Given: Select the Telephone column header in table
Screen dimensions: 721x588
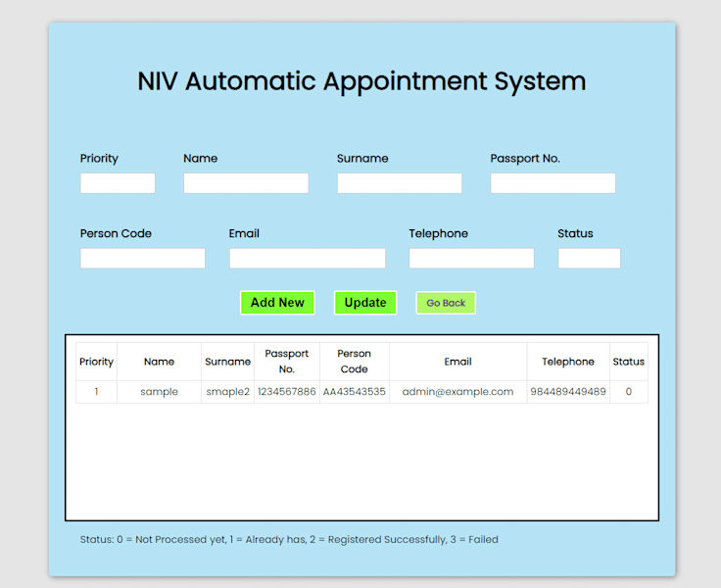Looking at the screenshot, I should point(568,362).
